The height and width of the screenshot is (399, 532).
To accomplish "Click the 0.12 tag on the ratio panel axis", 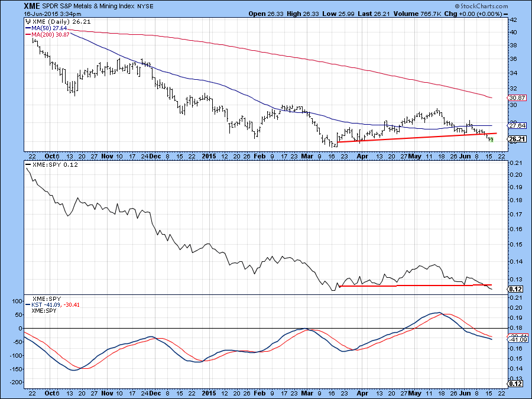I will 515,289.
